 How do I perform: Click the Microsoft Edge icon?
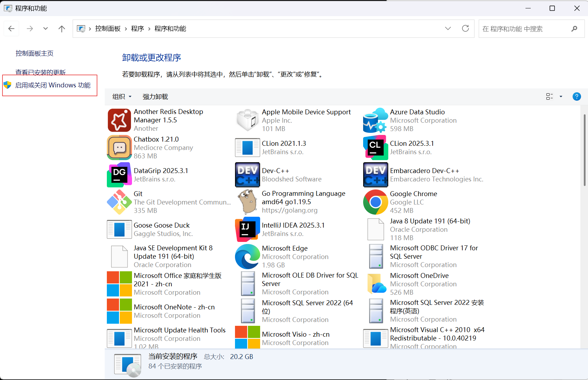pos(248,257)
